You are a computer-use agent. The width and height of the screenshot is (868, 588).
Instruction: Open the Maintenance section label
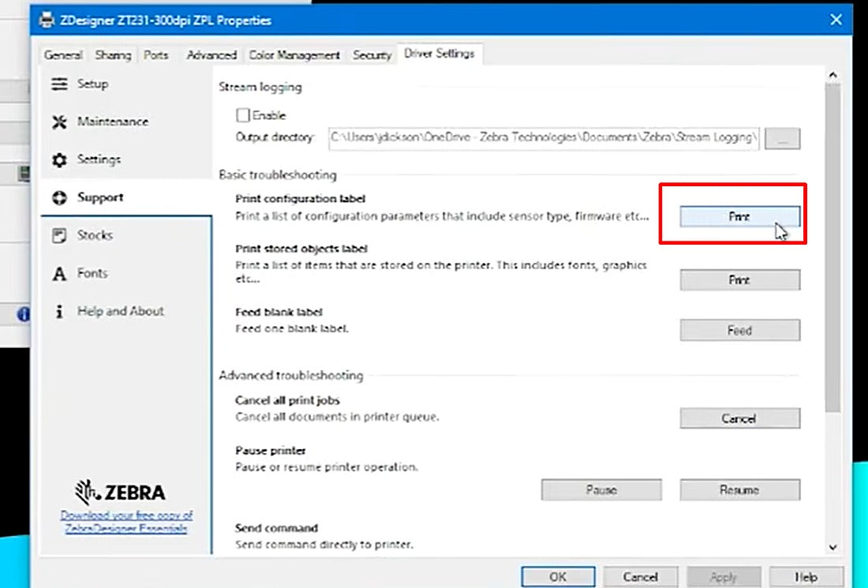[113, 122]
